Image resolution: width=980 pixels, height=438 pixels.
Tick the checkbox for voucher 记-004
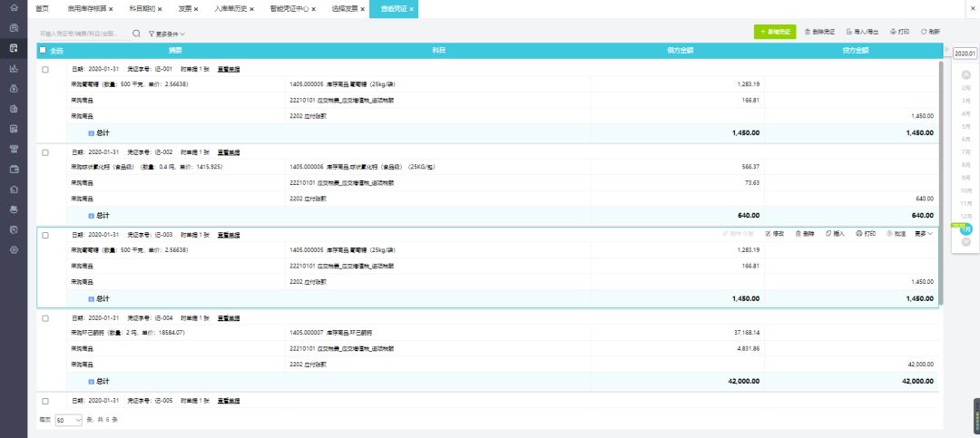tap(45, 318)
